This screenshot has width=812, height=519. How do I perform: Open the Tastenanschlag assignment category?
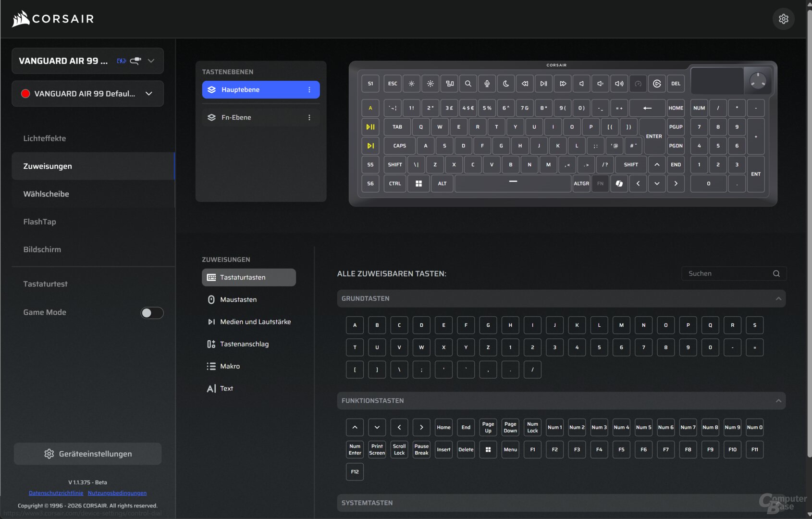(244, 344)
